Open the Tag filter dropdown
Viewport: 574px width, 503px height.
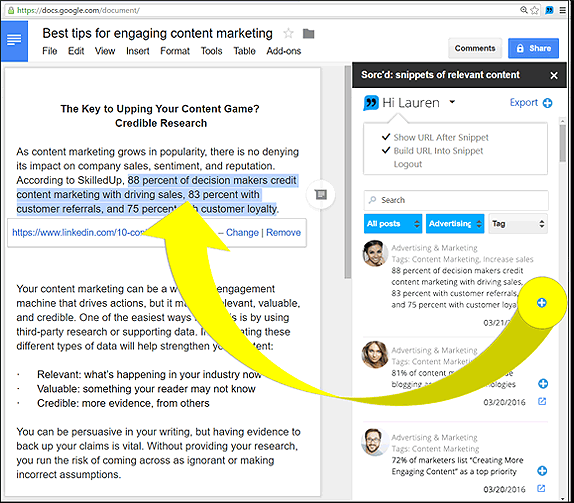518,224
